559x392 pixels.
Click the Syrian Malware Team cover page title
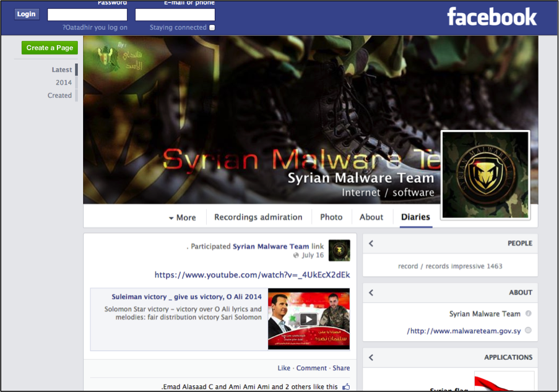(x=361, y=178)
